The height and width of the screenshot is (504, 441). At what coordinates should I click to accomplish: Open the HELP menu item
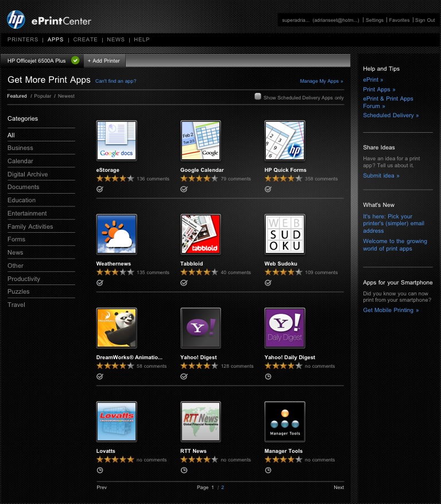tap(142, 40)
